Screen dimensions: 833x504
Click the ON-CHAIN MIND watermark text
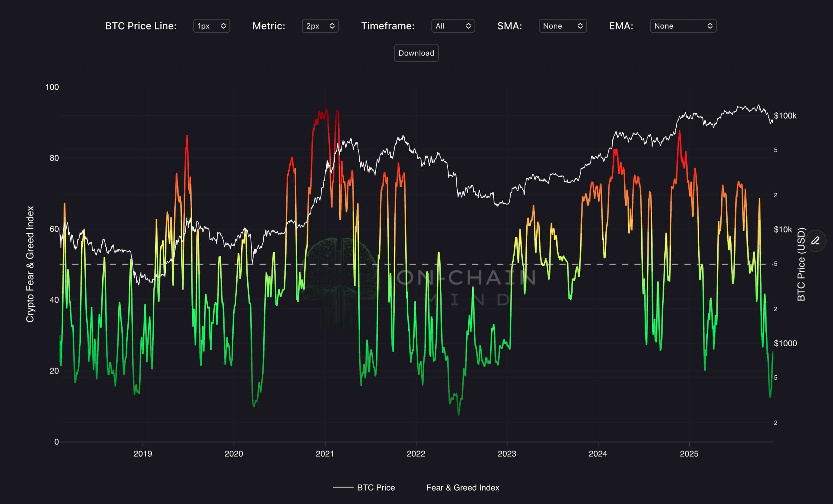click(x=466, y=278)
